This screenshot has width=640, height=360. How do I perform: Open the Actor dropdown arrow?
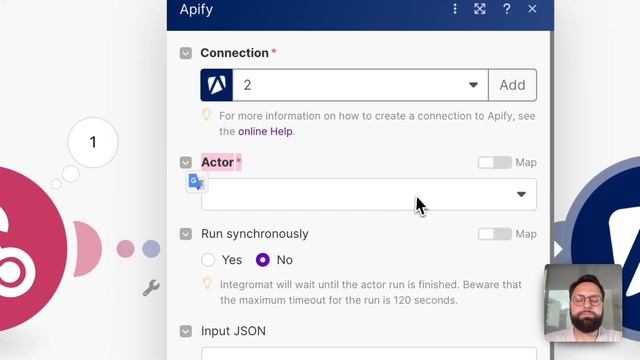[x=521, y=194]
